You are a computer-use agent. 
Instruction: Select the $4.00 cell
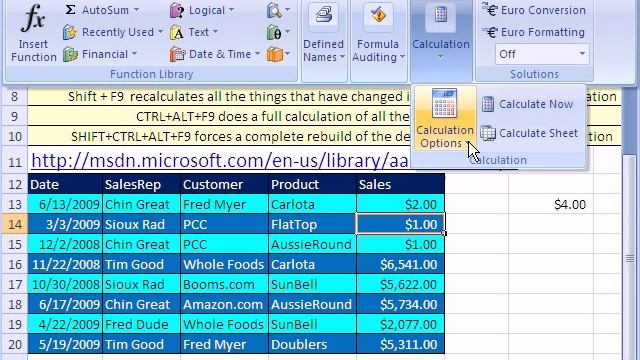tap(551, 204)
